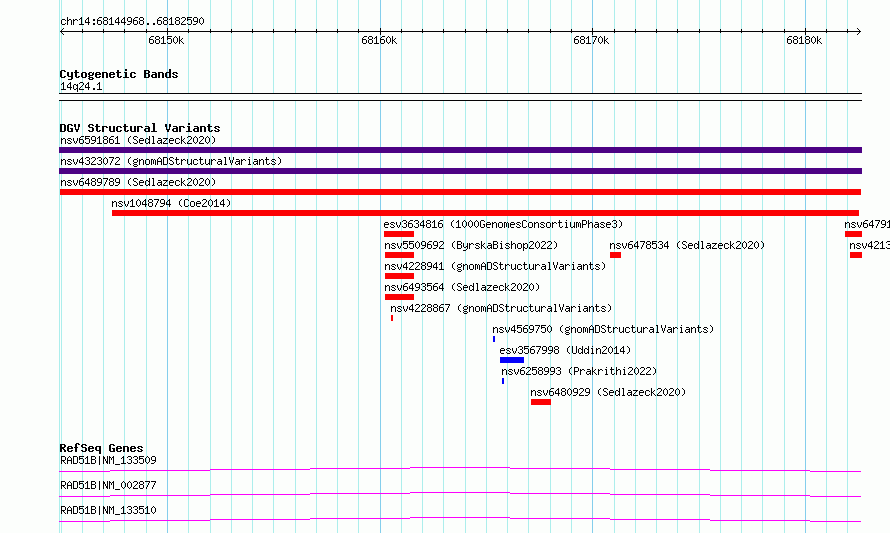Click the left arrowhead of the ruler

tap(62, 31)
